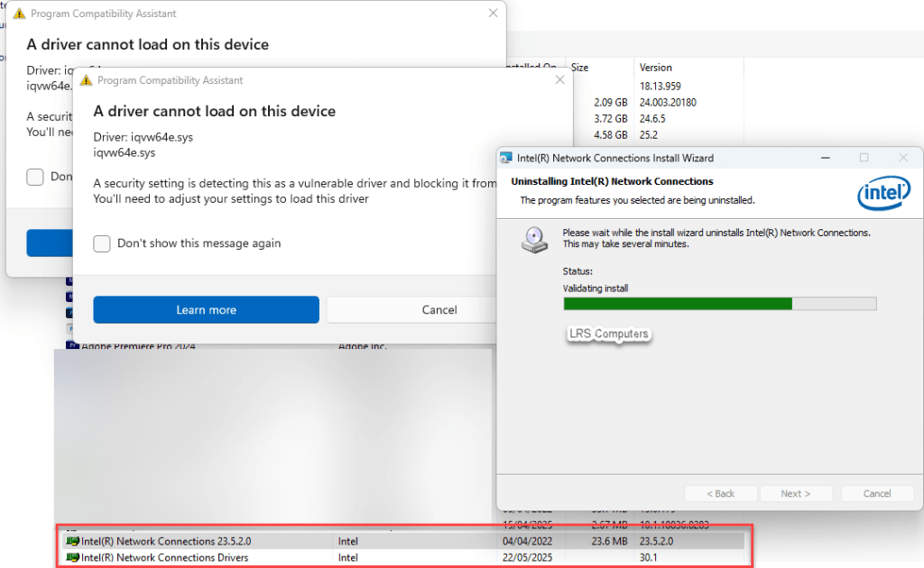Cancel the Intel uninstall wizard

coord(876,493)
